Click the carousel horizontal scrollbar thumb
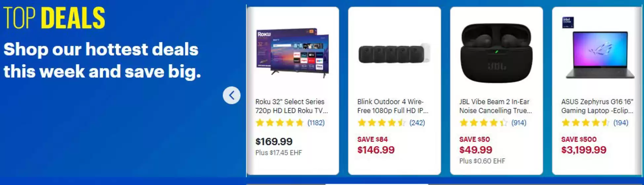644x185 pixels. [377, 184]
